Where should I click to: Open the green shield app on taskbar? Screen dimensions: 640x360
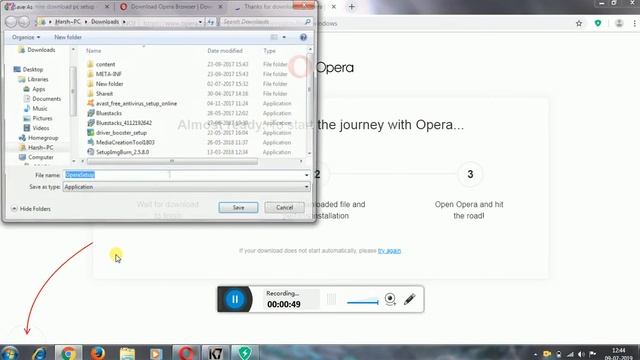245,353
